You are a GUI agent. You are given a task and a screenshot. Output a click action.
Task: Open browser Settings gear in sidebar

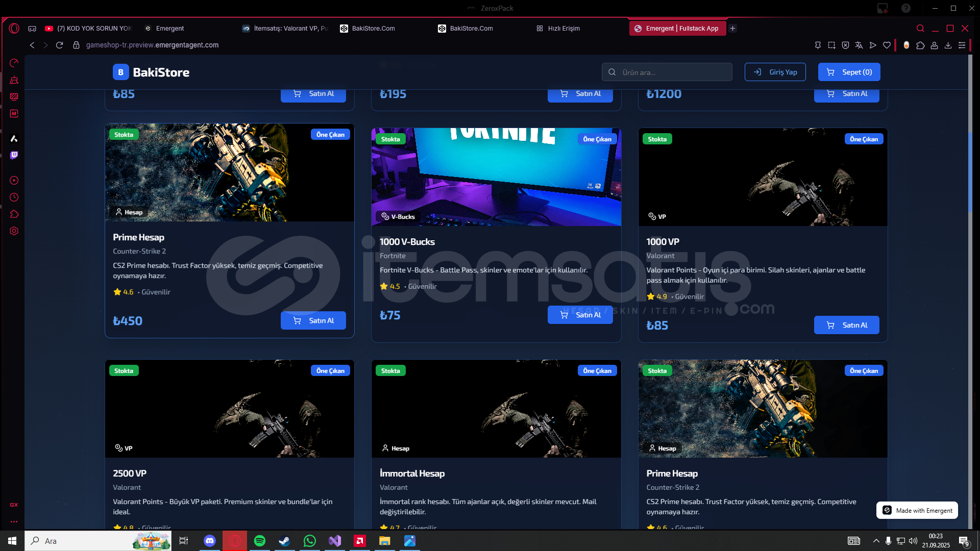pos(14,231)
